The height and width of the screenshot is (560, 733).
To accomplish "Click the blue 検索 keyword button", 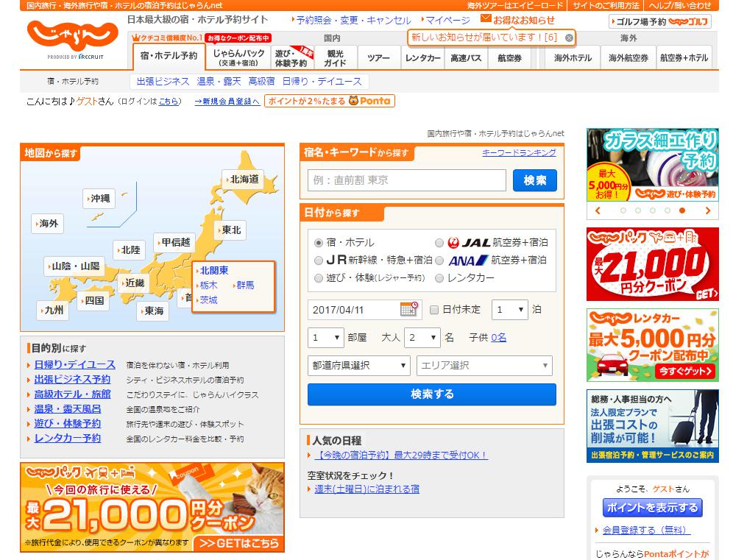I will pyautogui.click(x=535, y=180).
